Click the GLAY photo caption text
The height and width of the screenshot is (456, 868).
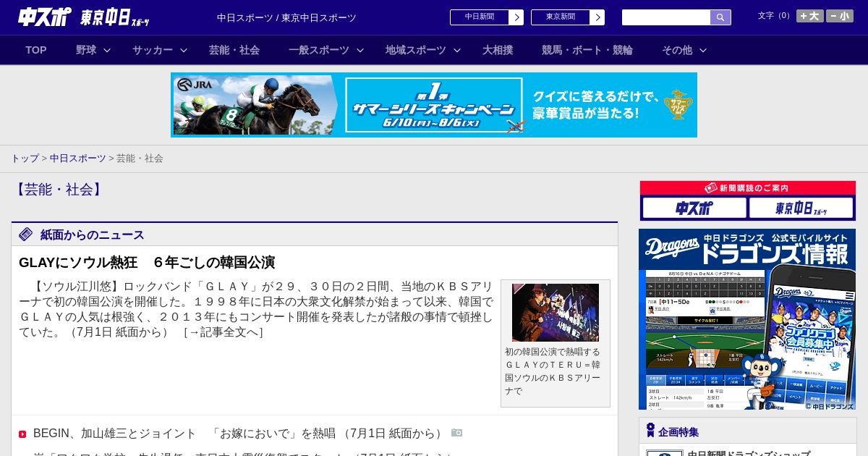[554, 371]
